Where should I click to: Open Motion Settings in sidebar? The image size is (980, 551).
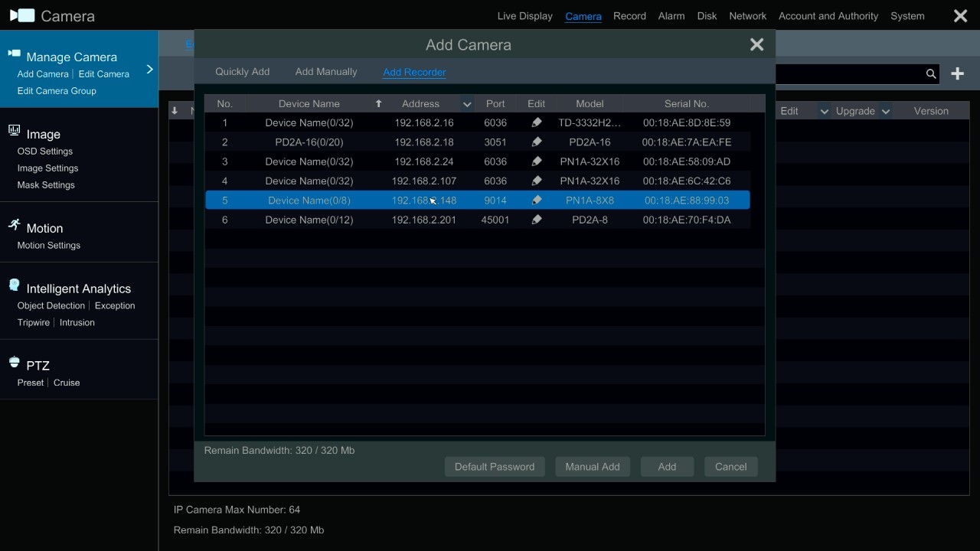coord(49,246)
